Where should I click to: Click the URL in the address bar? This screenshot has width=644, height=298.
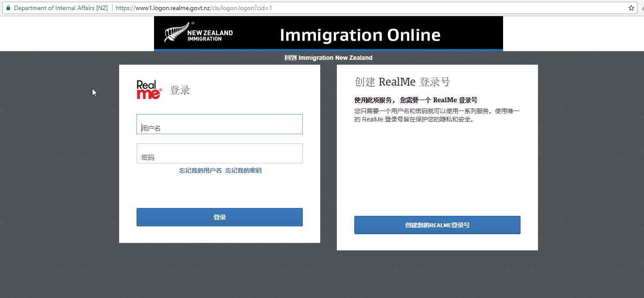click(x=194, y=8)
